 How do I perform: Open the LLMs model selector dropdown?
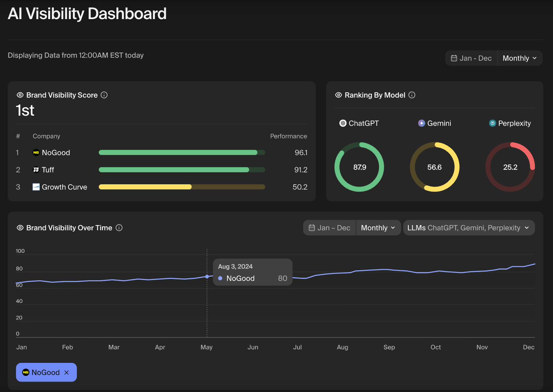468,228
